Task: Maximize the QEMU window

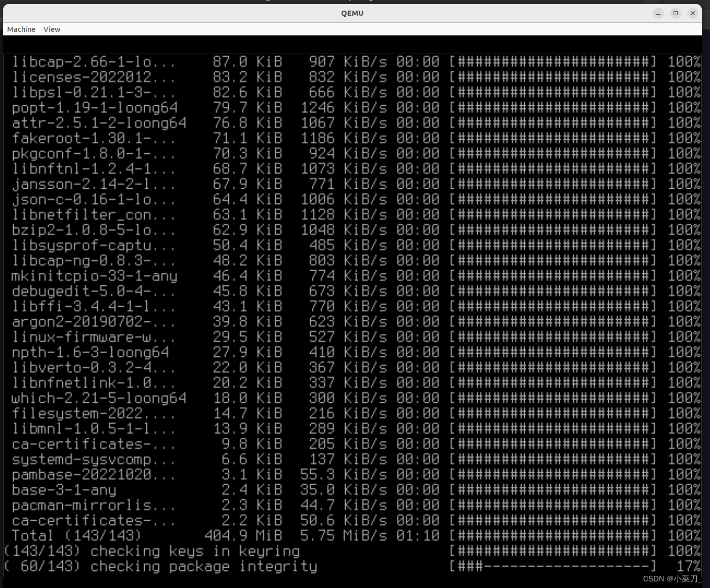Action: (x=676, y=13)
